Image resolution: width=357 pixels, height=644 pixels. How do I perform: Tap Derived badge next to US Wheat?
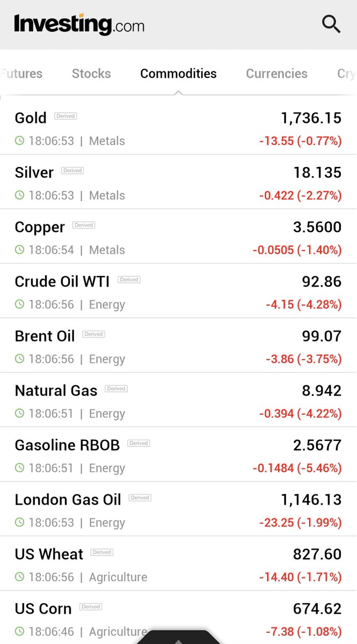[102, 552]
